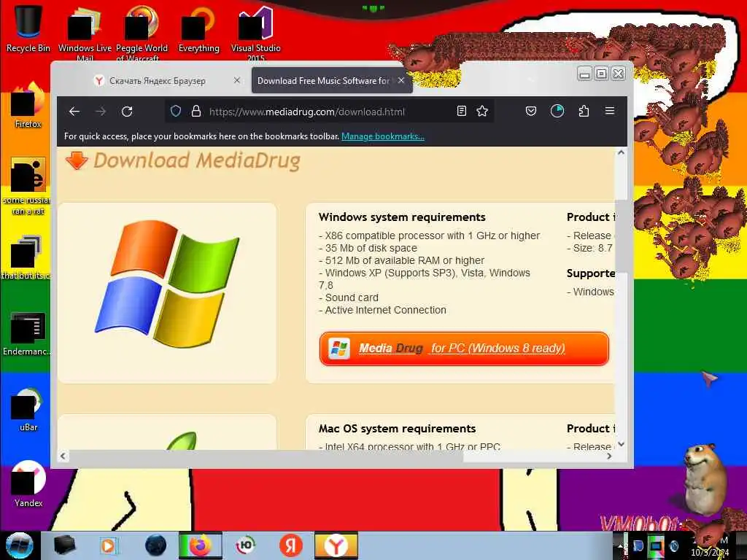Open Windows Live Mail desktop icon

(x=85, y=32)
